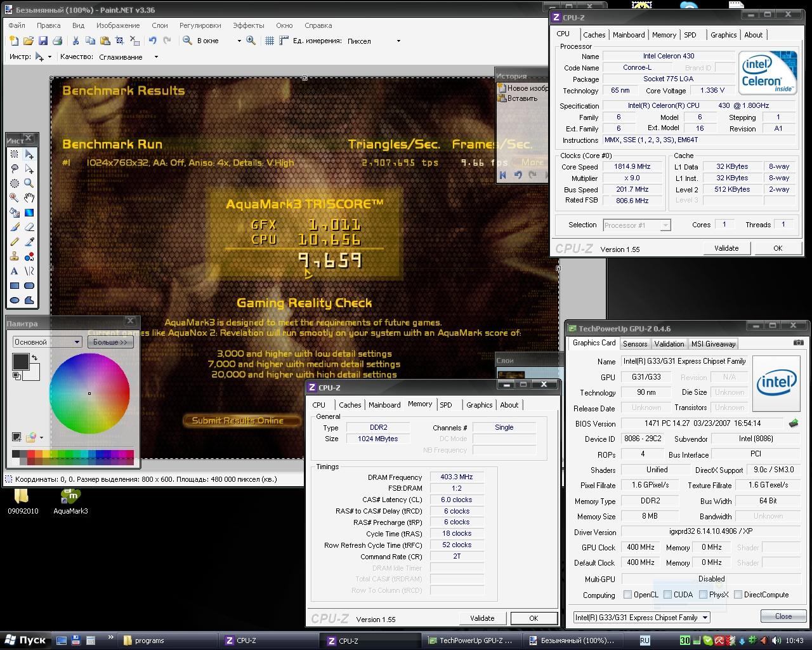Enable the DirectCompute checkbox in GPU-Z

click(x=738, y=595)
